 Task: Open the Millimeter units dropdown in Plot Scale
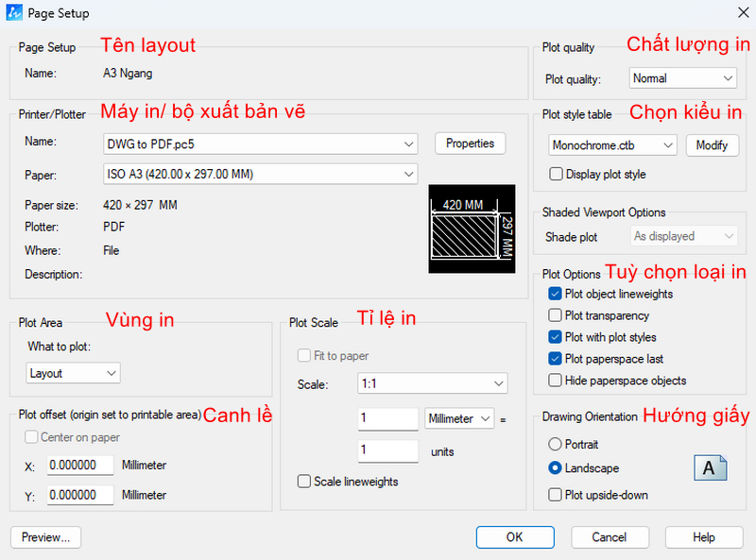tap(459, 418)
